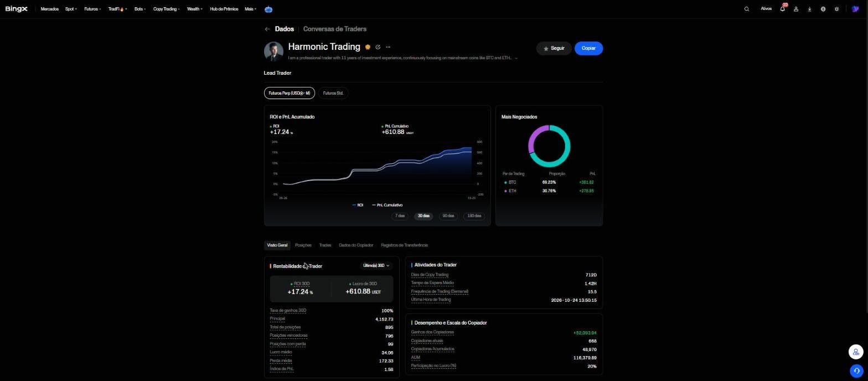Screen dimensions: 868x381
Task: Click the BTC row in Mais Negociados
Action: tap(549, 182)
